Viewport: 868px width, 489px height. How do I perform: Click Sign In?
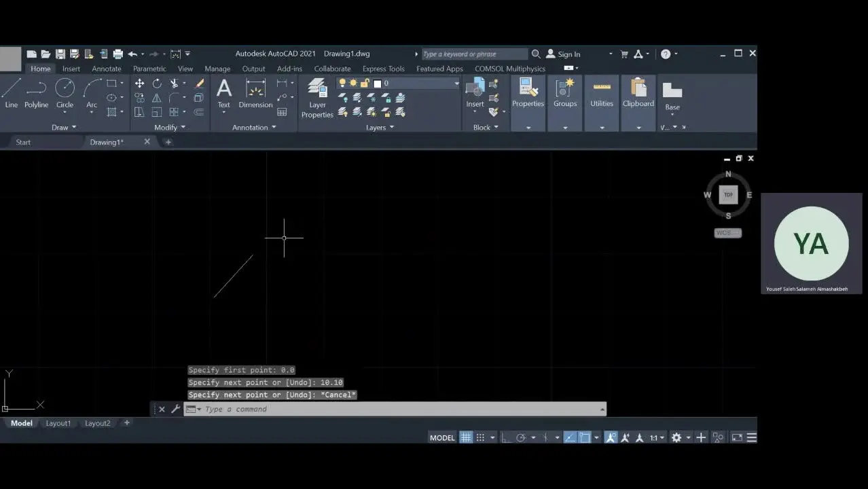562,54
